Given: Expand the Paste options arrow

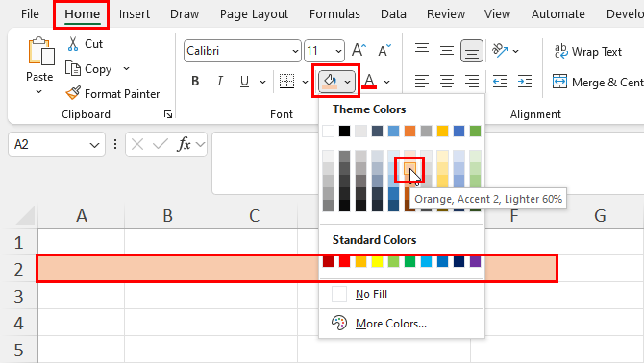Looking at the screenshot, I should (x=39, y=91).
